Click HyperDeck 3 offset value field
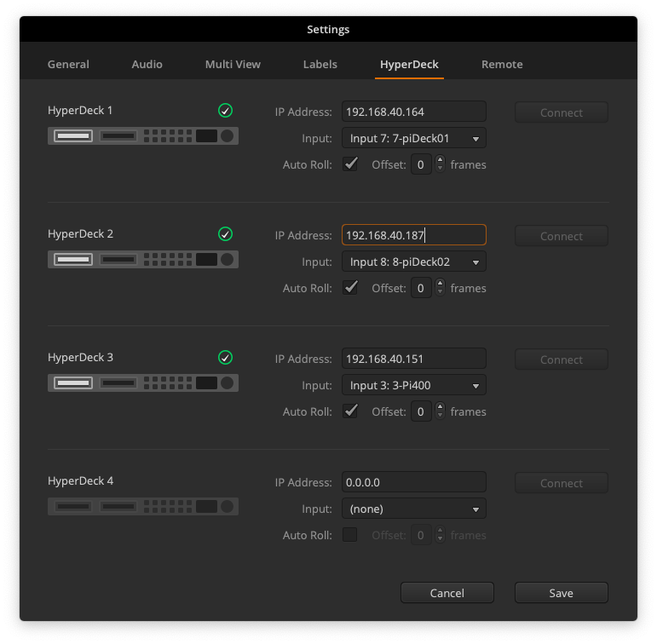 421,411
